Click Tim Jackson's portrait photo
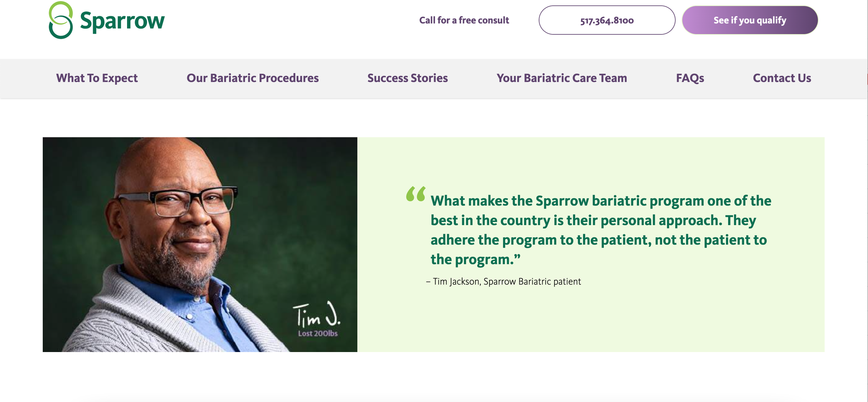 coord(200,245)
